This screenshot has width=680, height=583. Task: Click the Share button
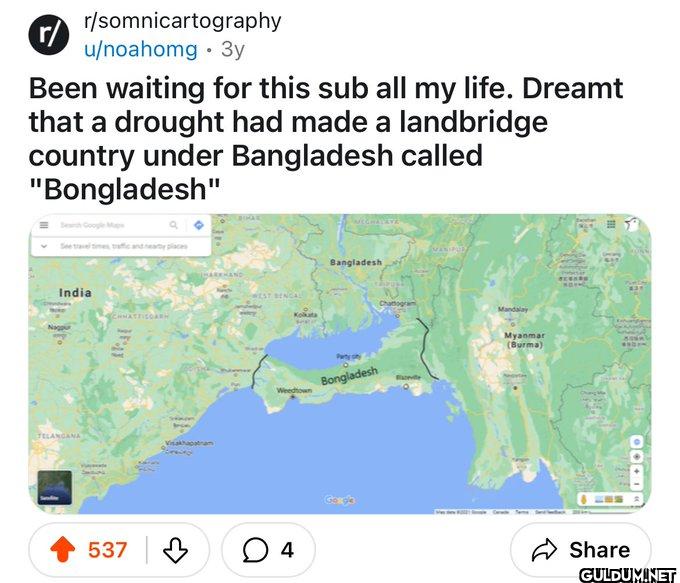click(581, 550)
